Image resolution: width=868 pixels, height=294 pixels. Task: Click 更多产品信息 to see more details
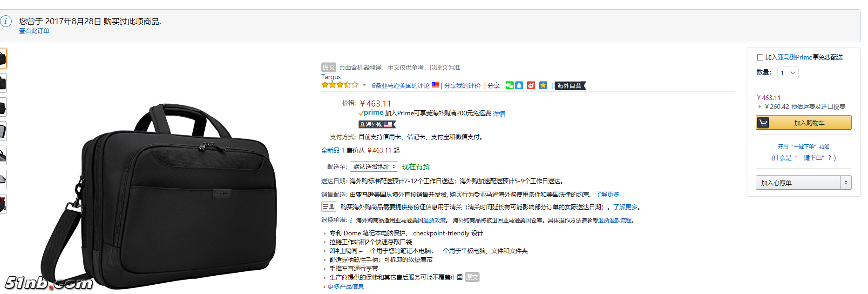click(346, 287)
